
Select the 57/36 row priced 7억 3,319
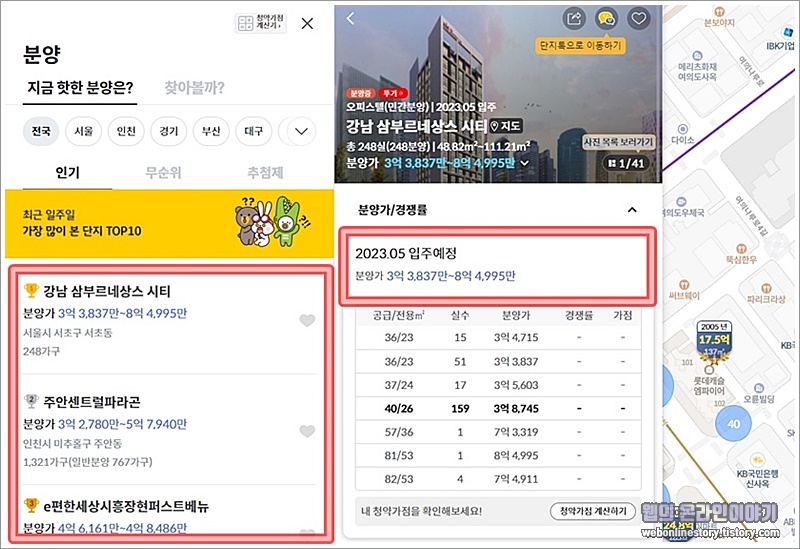coord(498,432)
